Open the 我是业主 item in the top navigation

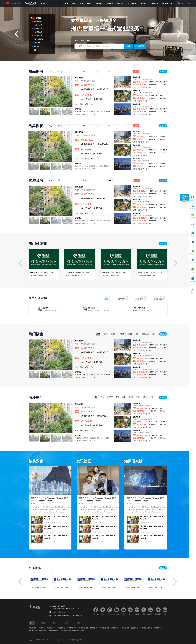click(x=155, y=3)
